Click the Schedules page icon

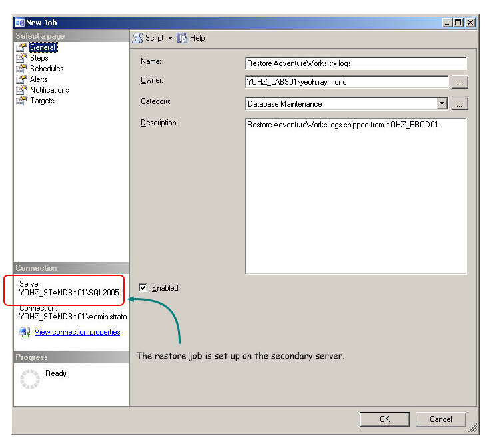click(x=21, y=69)
